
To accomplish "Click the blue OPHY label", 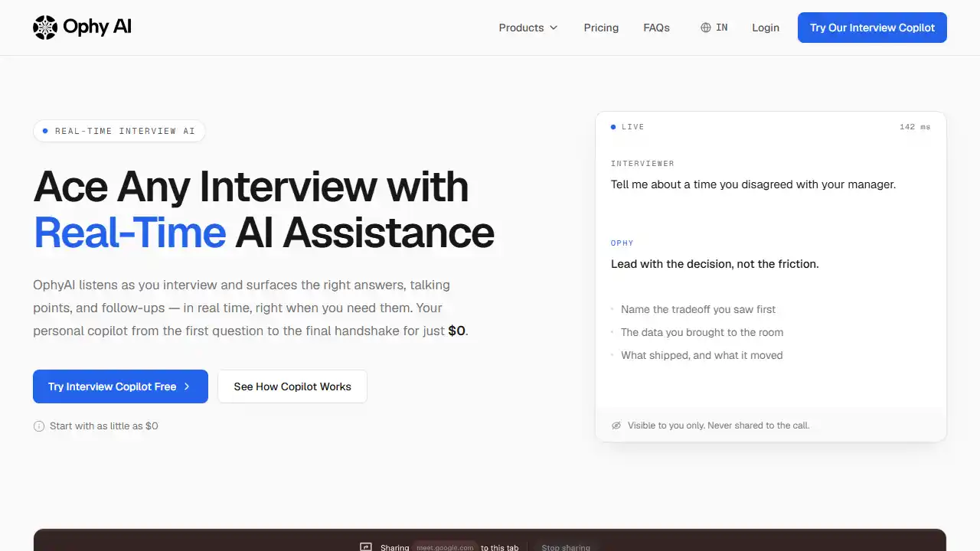I will point(622,243).
